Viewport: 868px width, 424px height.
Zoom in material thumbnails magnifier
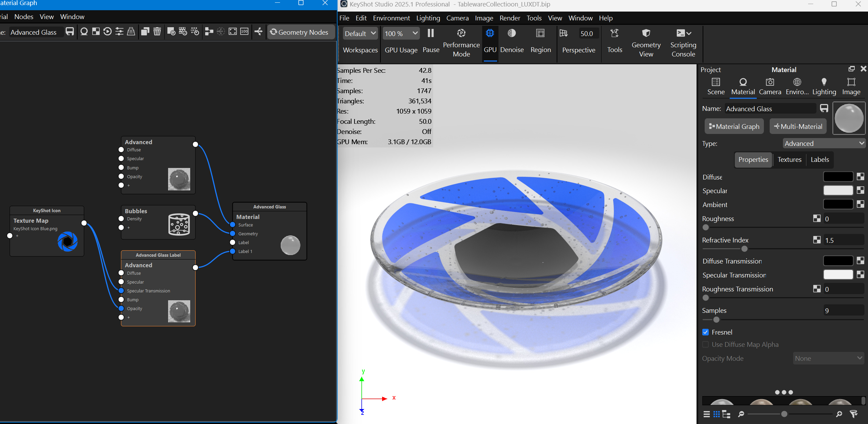click(839, 414)
